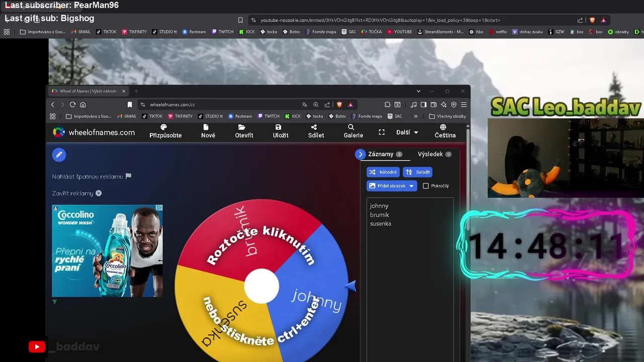The height and width of the screenshot is (362, 644).
Task: Enable the Pokročilý checkbox
Action: [x=426, y=186]
